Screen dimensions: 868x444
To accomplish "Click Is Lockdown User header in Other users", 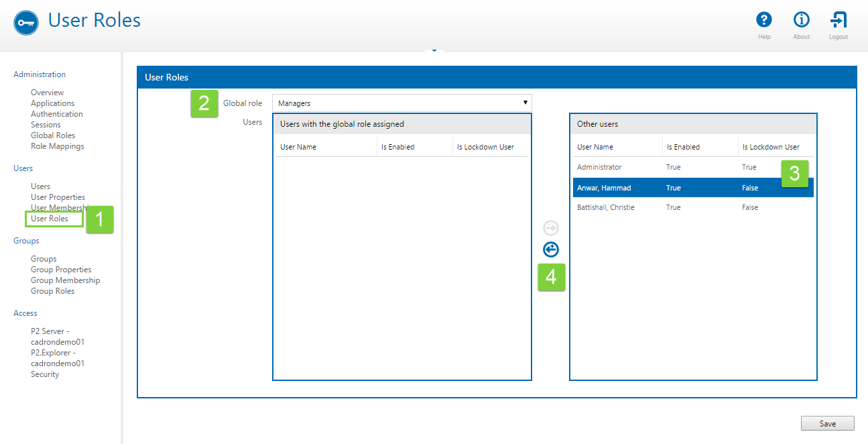I will [770, 147].
